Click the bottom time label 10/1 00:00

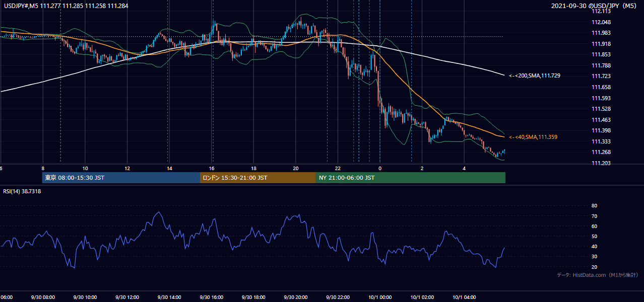tap(380, 297)
